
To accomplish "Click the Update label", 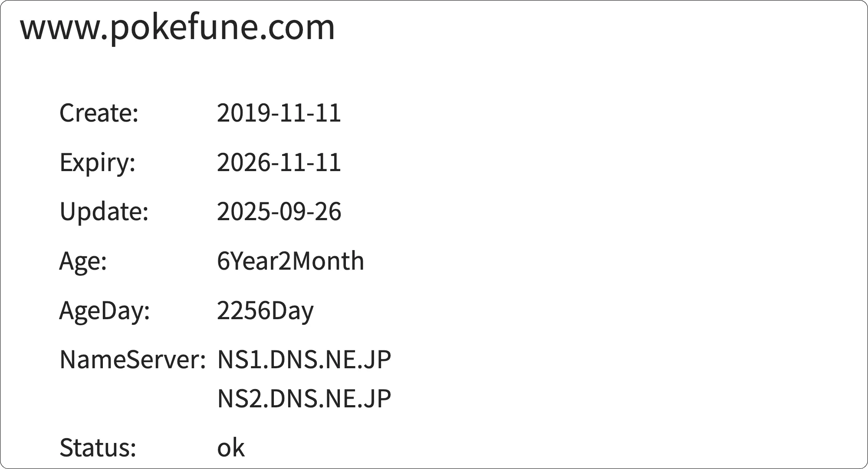I will (x=104, y=211).
